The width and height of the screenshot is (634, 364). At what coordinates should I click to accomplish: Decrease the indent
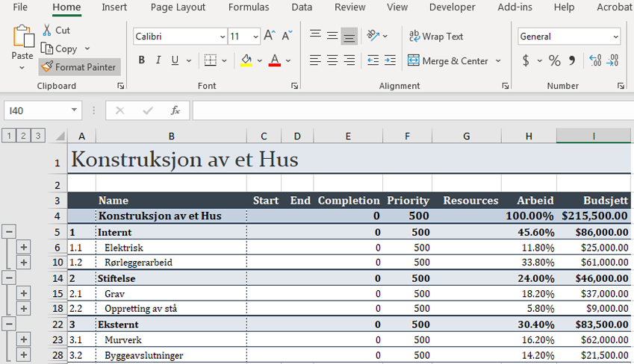click(373, 60)
